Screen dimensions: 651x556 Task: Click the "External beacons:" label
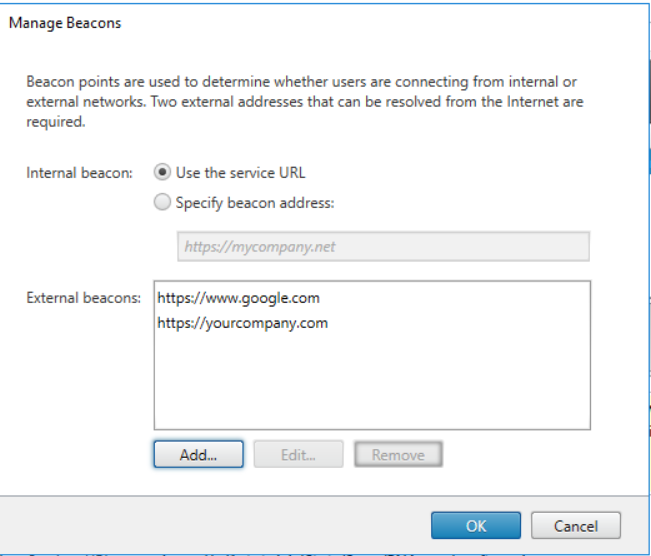[83, 298]
